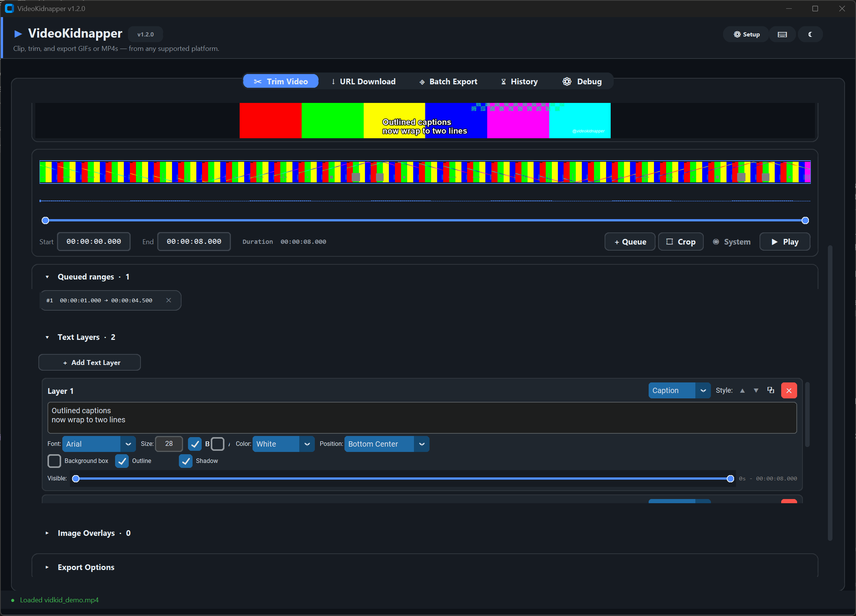Click the End time input field
The height and width of the screenshot is (616, 856).
coord(194,242)
